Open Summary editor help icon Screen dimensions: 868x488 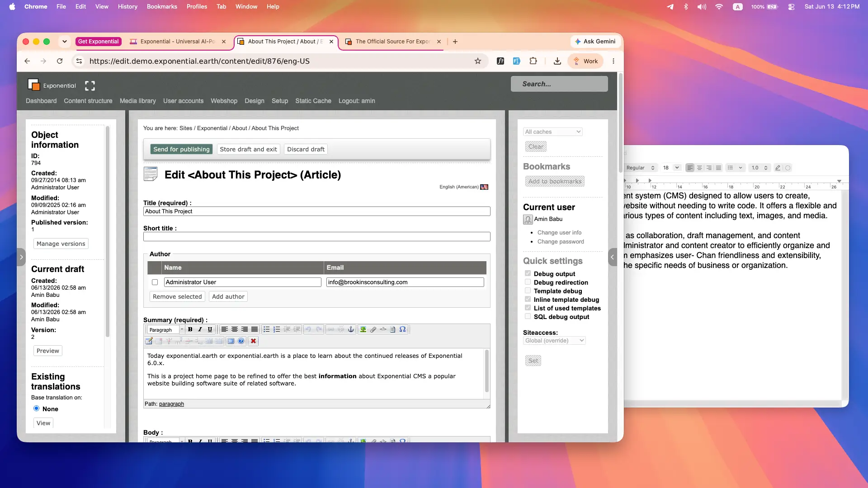[241, 341]
